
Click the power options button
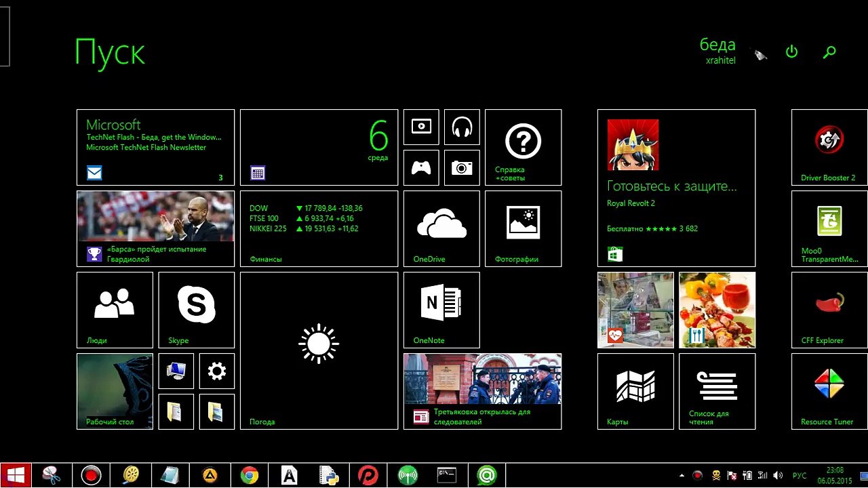(791, 52)
